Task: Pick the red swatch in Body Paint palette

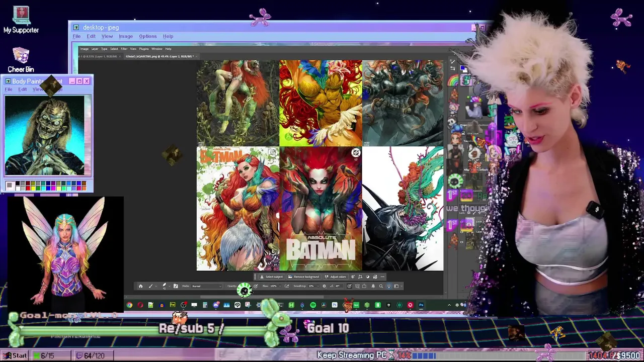Action: (x=28, y=189)
